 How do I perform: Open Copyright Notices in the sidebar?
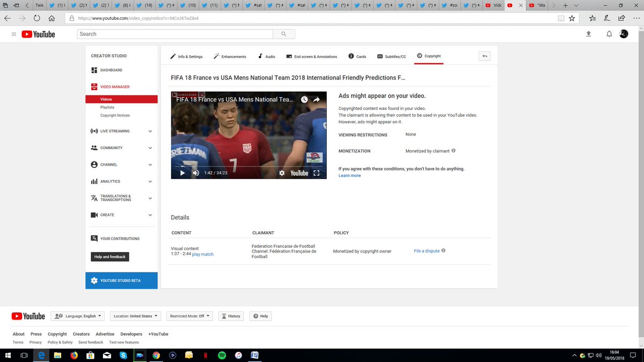(115, 115)
